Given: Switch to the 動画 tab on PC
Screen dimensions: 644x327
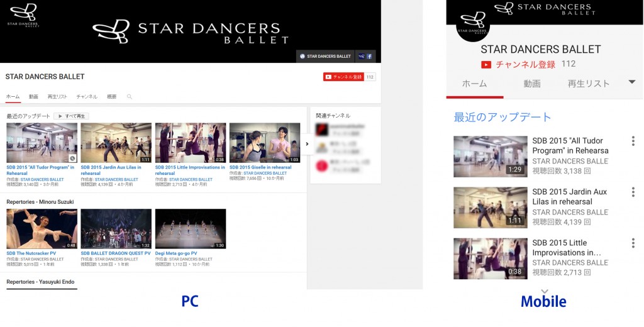Looking at the screenshot, I should tap(33, 97).
